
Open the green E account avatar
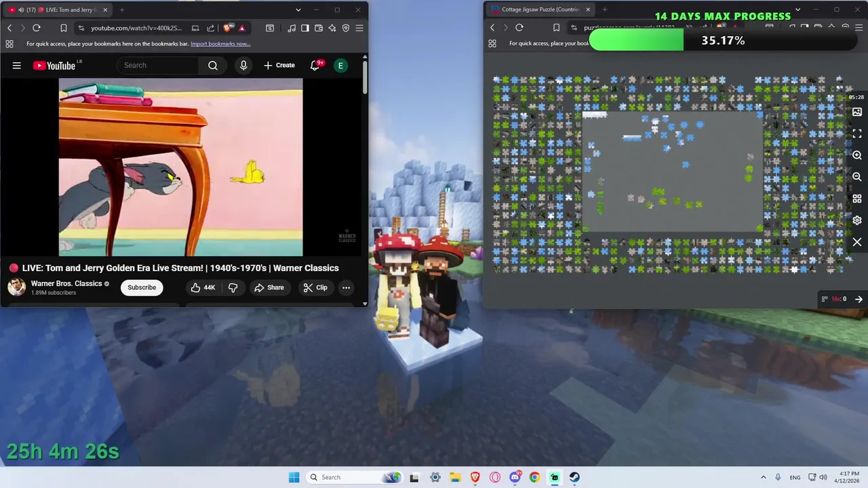click(x=340, y=65)
